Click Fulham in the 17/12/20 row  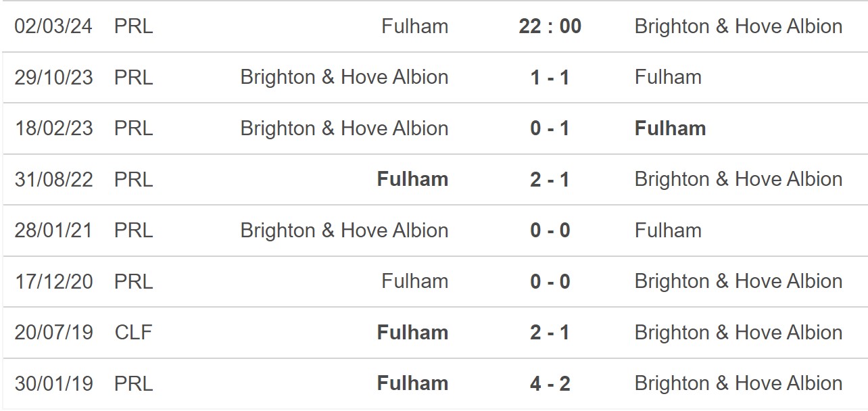tap(414, 281)
